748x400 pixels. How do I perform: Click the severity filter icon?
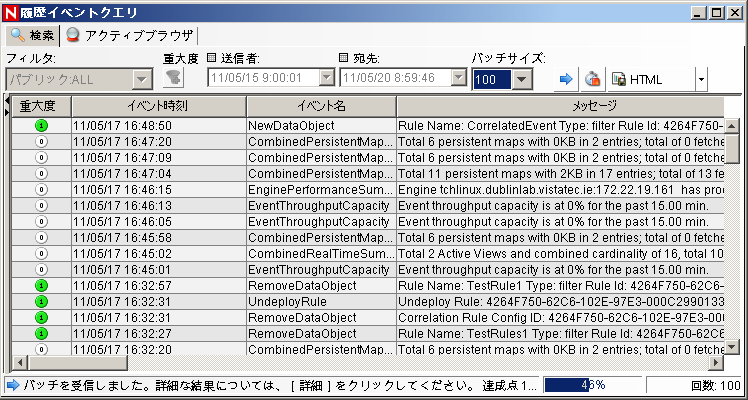click(x=173, y=78)
